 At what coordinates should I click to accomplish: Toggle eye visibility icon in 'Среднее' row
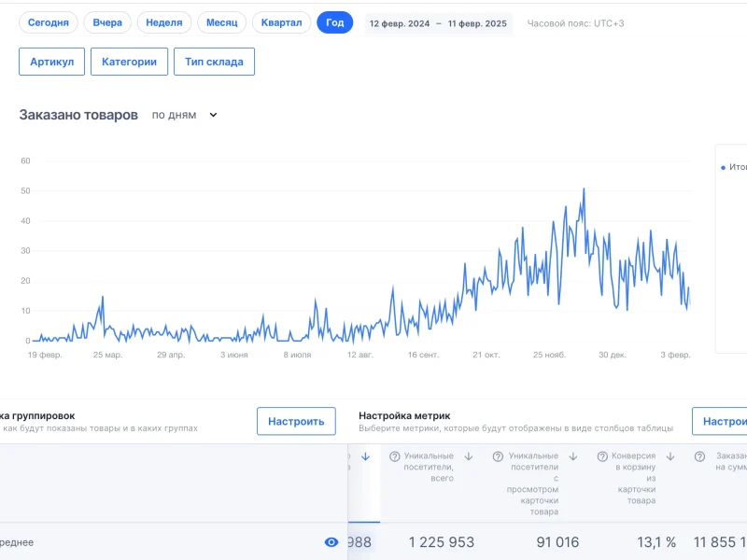tap(331, 542)
